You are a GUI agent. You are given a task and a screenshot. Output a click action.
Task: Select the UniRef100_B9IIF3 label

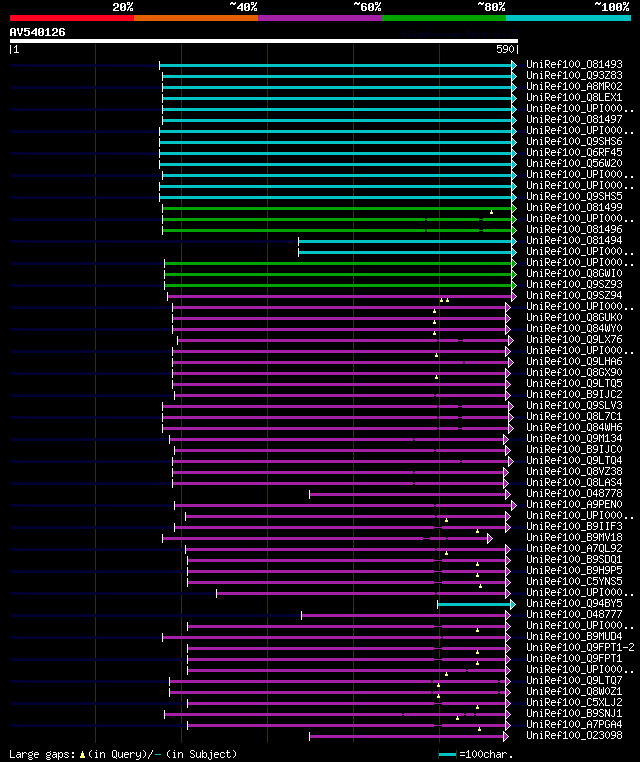[574, 526]
